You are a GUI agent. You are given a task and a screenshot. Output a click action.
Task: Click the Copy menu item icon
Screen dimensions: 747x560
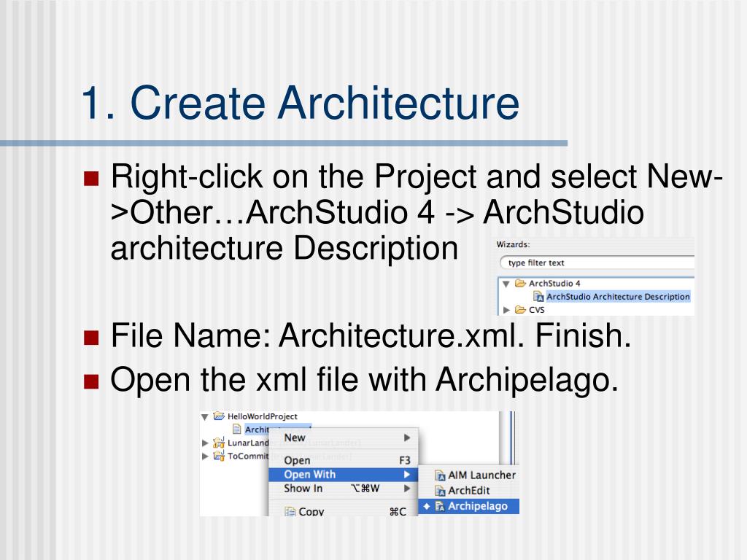tap(290, 511)
